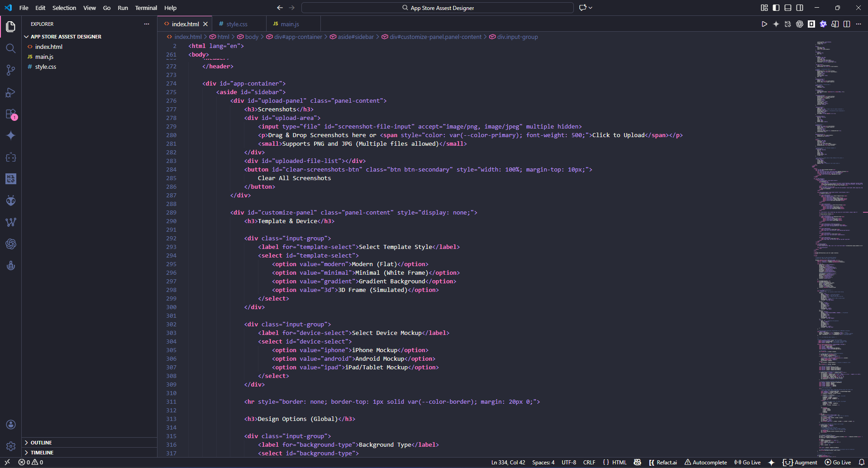Toggle the primary side bar visibility
Image resolution: width=868 pixels, height=468 pixels.
[x=776, y=8]
